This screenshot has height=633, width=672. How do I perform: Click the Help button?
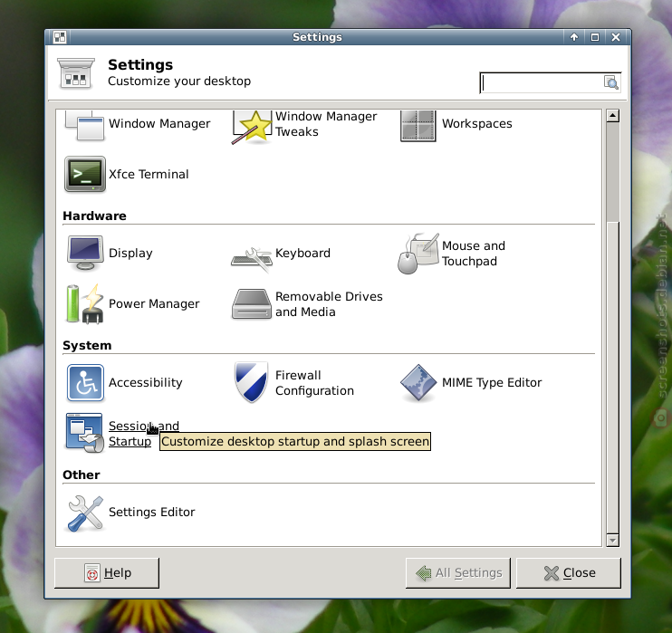107,573
